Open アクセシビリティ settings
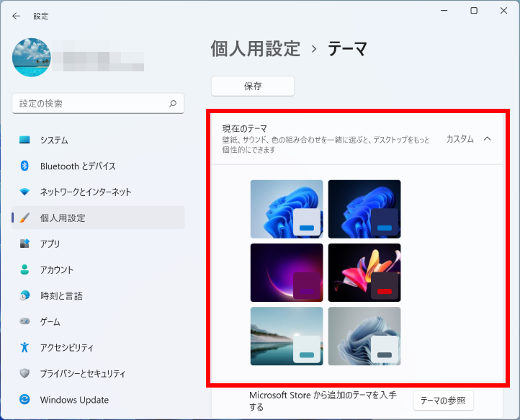This screenshot has height=420, width=520. click(x=98, y=347)
